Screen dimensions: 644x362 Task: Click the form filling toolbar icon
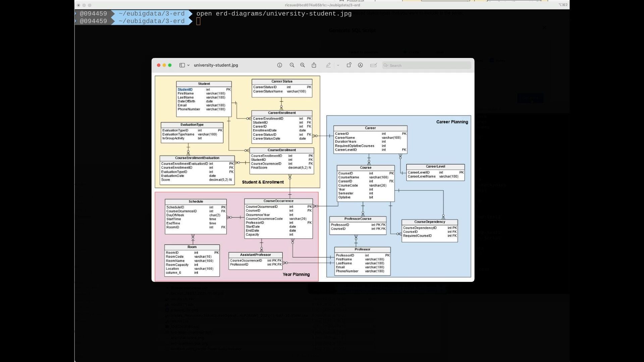(373, 65)
